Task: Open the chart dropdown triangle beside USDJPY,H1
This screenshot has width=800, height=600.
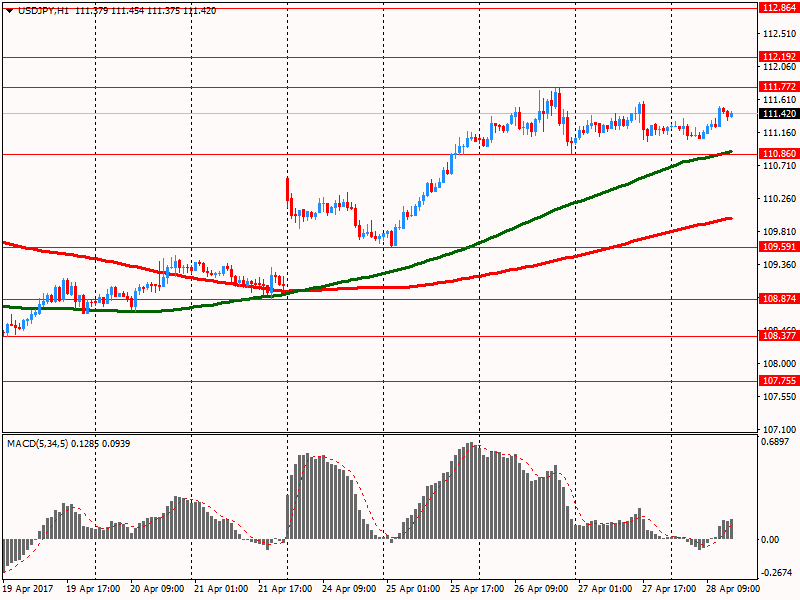Action: point(10,11)
